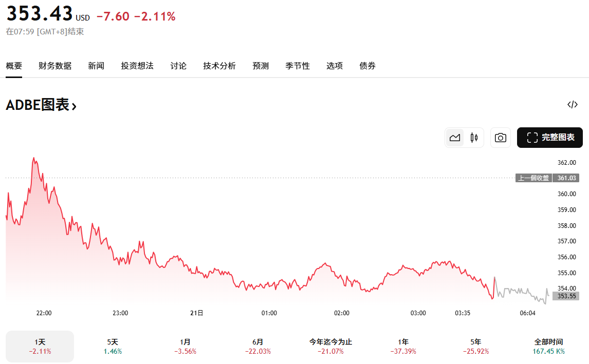
Task: Click the -7.60 price change value
Action: (x=113, y=16)
